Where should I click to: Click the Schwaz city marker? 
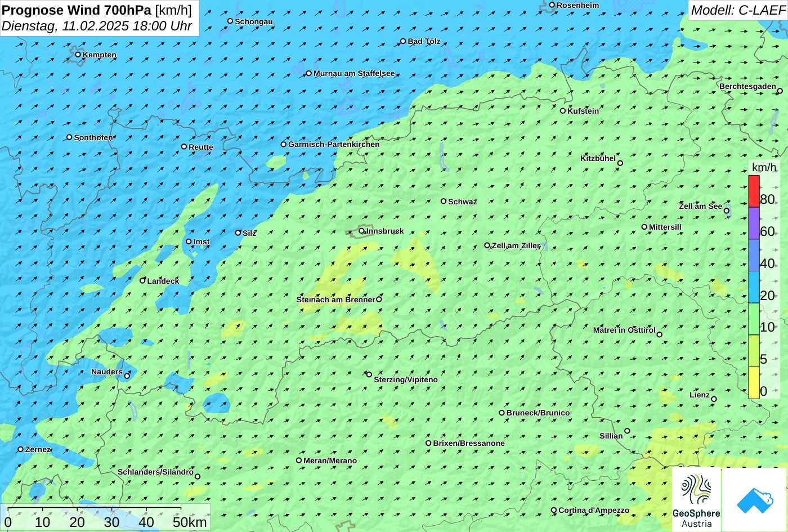click(444, 201)
